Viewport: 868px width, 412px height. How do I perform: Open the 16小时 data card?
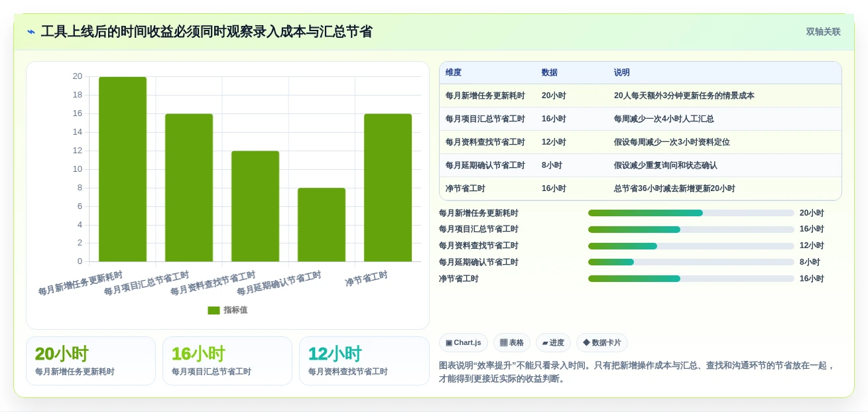point(227,361)
